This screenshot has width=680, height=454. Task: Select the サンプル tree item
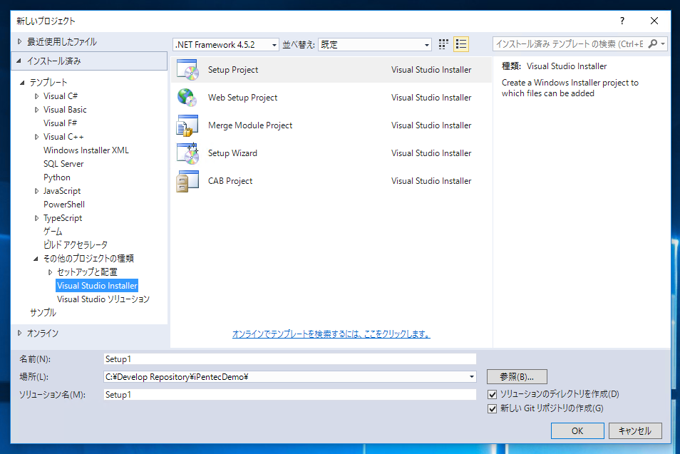pyautogui.click(x=43, y=313)
